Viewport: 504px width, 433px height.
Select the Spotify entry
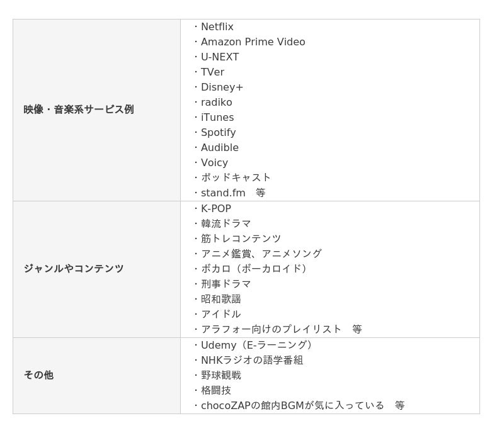(218, 133)
